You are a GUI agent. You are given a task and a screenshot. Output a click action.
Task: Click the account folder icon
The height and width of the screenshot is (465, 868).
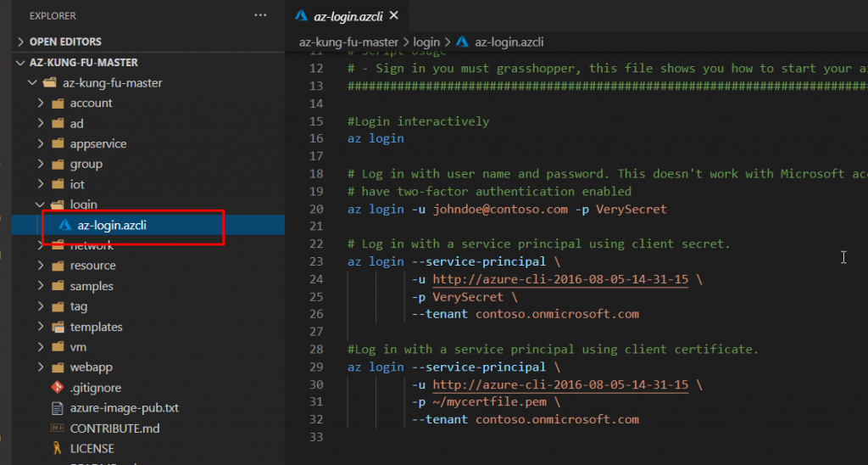click(x=58, y=103)
